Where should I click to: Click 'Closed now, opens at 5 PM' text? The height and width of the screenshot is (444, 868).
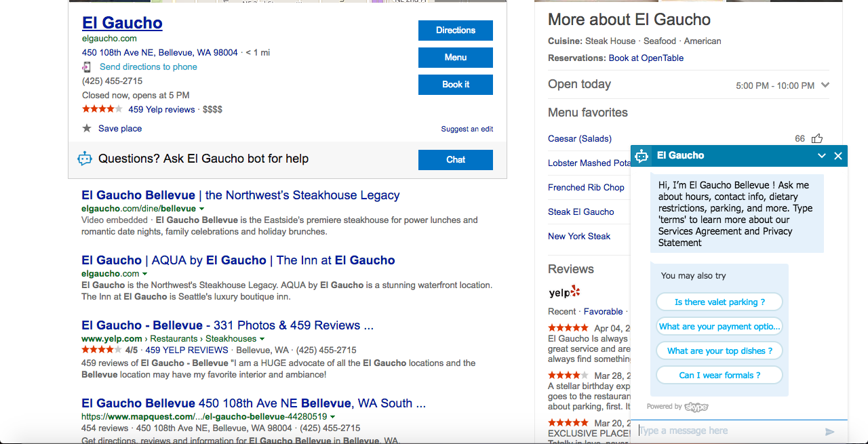136,96
